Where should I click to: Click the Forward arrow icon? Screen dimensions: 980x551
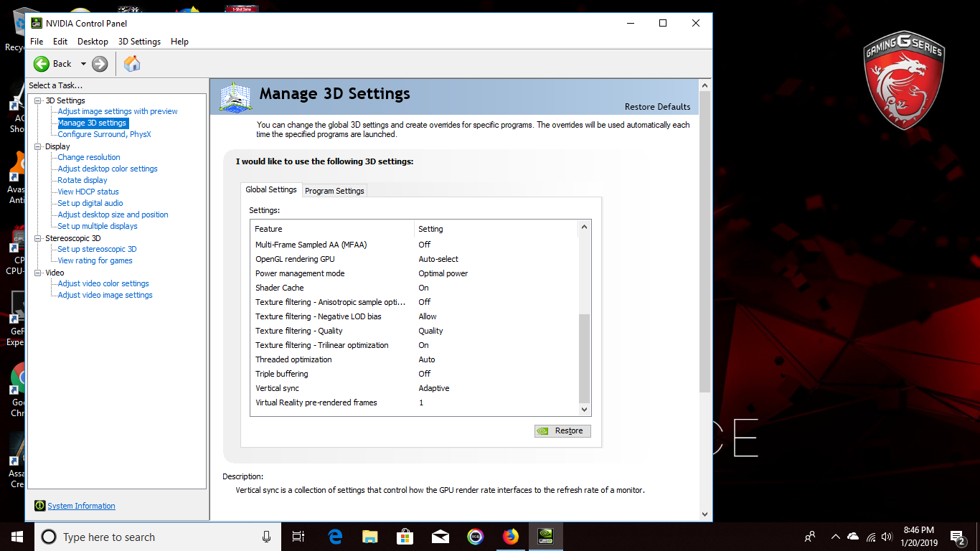(100, 64)
